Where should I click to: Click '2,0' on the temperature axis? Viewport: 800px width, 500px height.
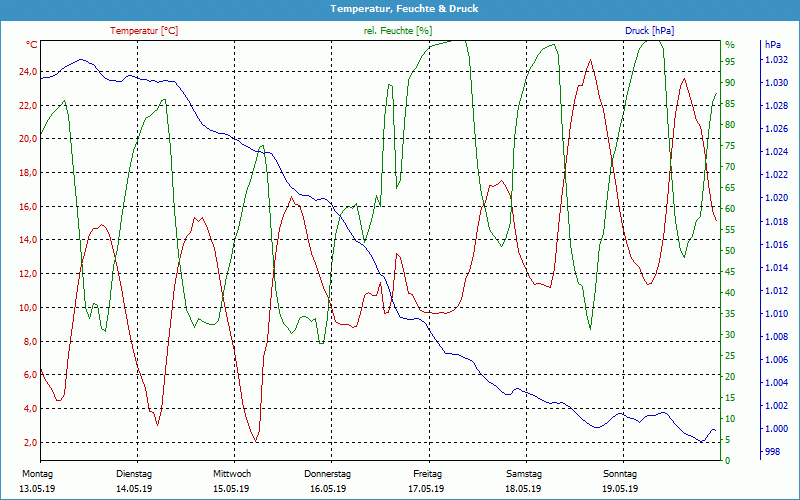click(x=30, y=442)
